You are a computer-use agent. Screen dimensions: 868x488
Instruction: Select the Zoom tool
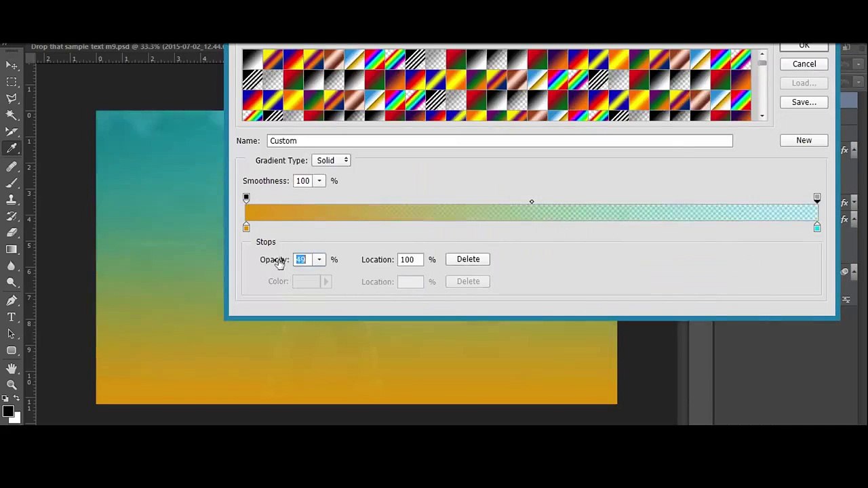(x=12, y=384)
